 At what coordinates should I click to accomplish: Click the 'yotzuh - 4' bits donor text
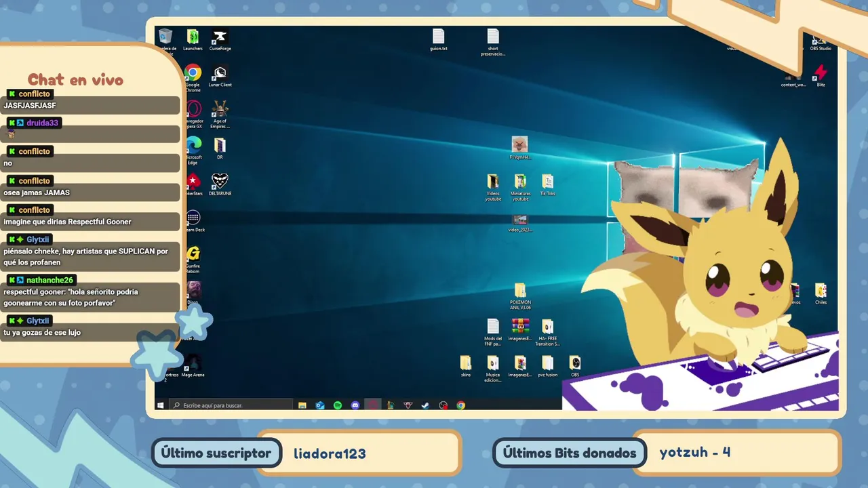[x=695, y=452]
